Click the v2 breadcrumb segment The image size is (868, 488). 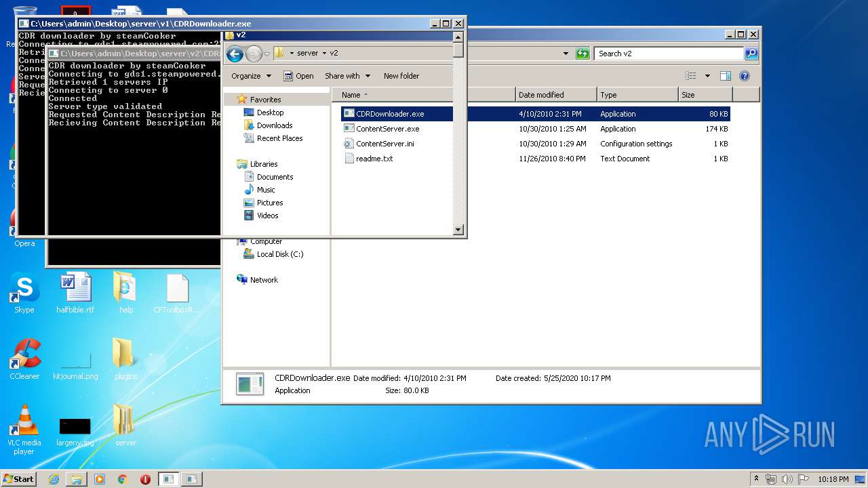[334, 54]
